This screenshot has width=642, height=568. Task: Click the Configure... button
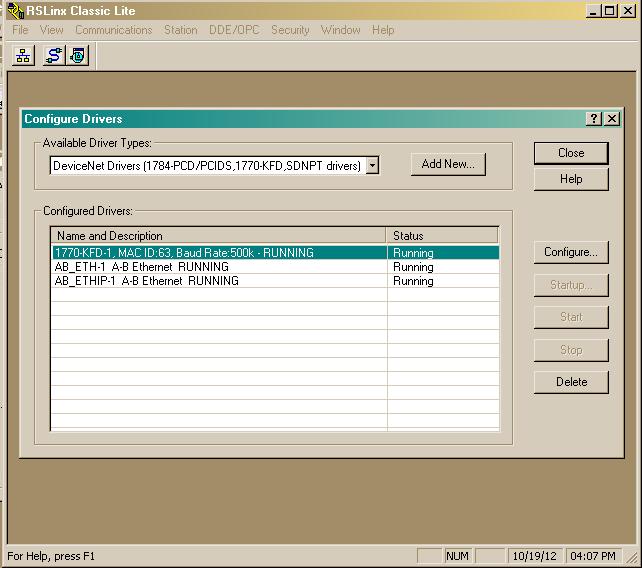point(571,252)
